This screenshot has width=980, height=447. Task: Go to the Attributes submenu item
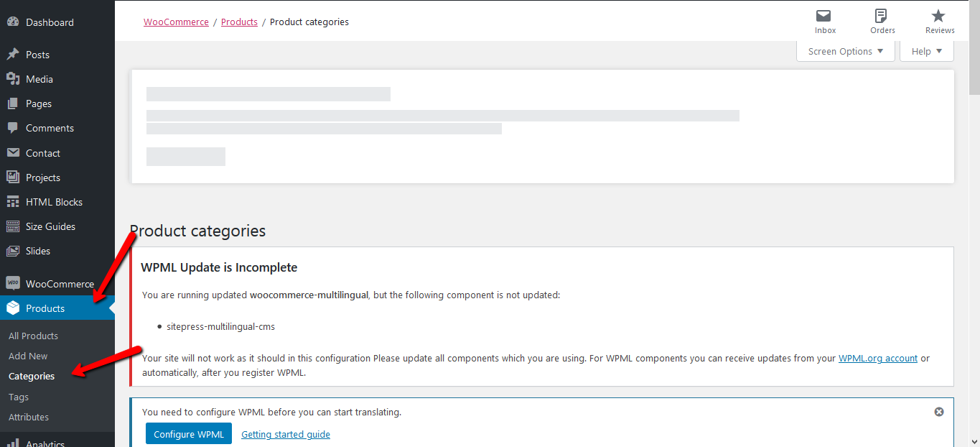click(x=29, y=417)
